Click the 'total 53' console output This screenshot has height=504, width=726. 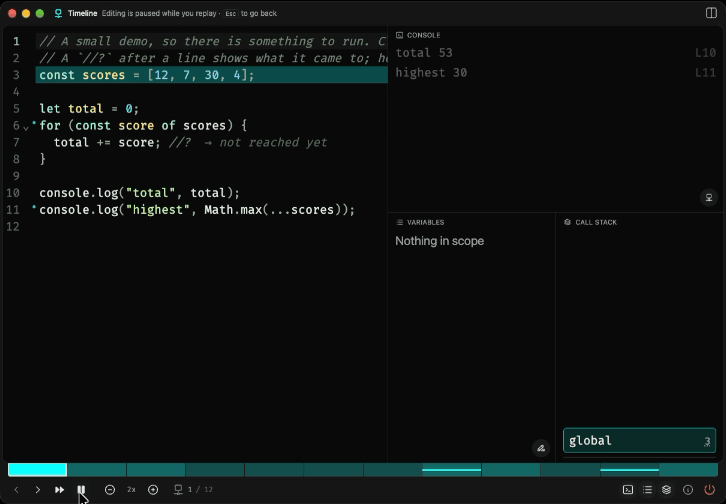424,53
